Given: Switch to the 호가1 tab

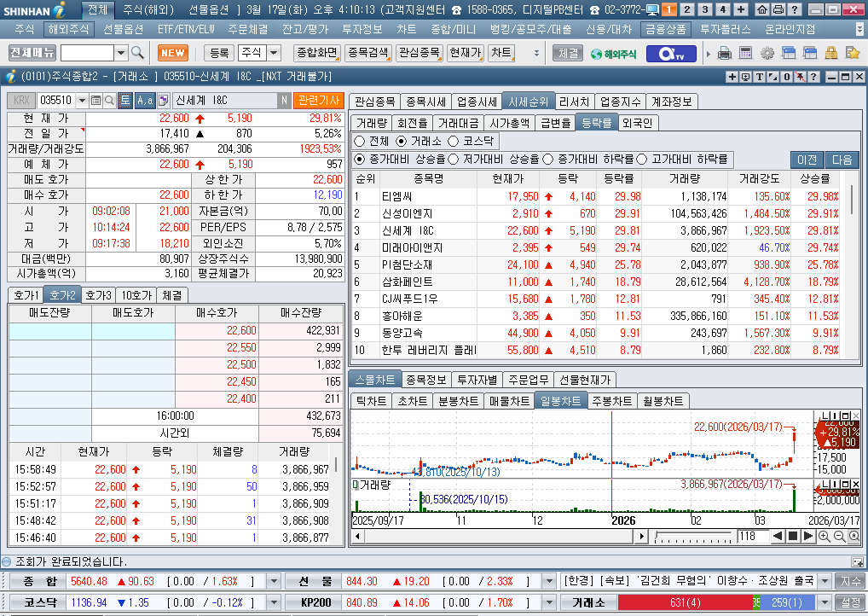Looking at the screenshot, I should click(x=26, y=295).
